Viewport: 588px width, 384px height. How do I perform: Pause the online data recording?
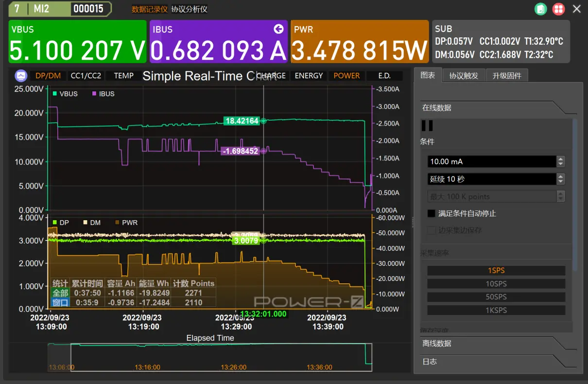pyautogui.click(x=427, y=125)
